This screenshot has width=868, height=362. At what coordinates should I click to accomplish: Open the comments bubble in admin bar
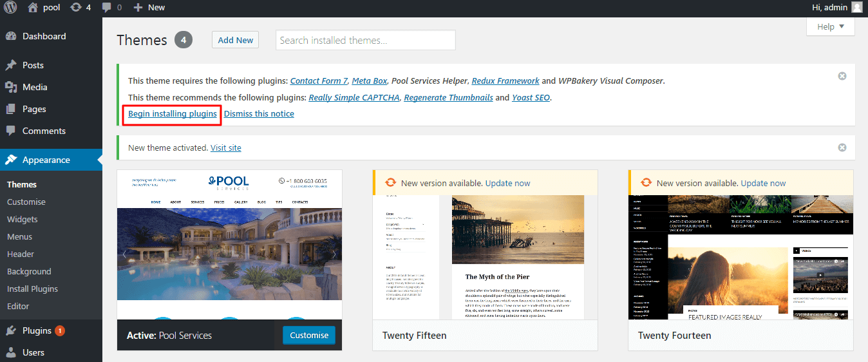tap(111, 7)
